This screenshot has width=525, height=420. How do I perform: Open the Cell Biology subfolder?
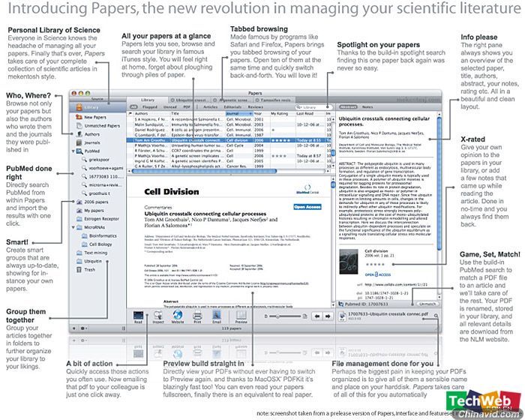[97, 244]
